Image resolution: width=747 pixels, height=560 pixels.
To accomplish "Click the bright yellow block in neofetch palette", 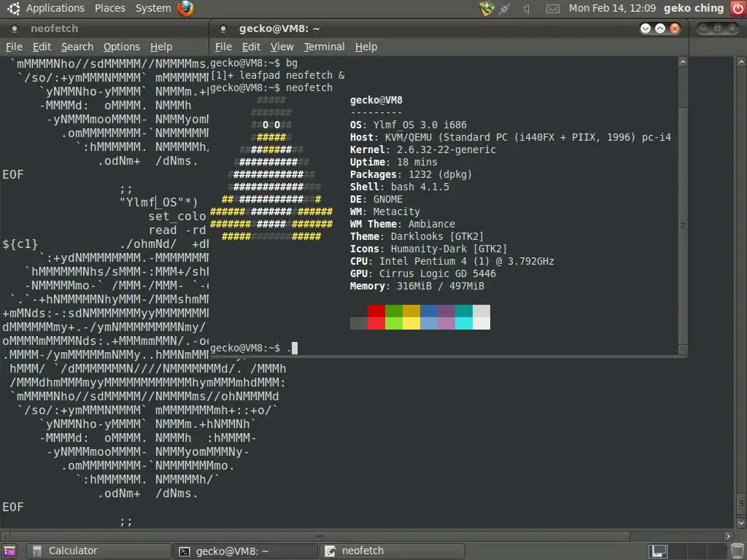I will coord(411,323).
